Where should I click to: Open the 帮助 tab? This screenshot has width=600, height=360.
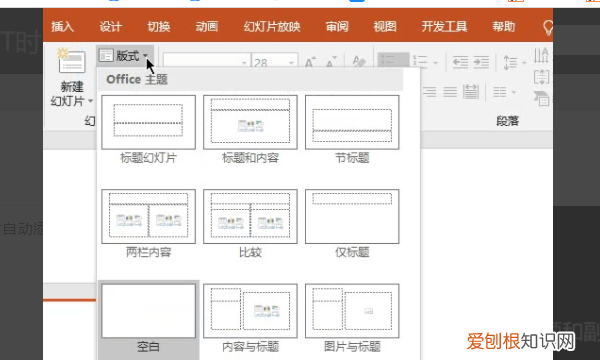(x=504, y=26)
